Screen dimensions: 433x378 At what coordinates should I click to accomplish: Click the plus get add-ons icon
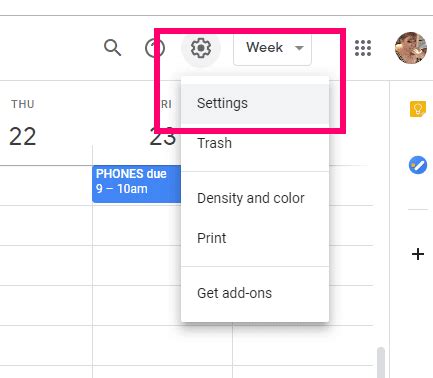coord(418,254)
